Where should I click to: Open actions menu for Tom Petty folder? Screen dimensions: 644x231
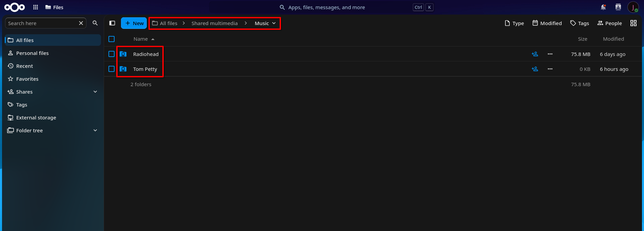(550, 69)
